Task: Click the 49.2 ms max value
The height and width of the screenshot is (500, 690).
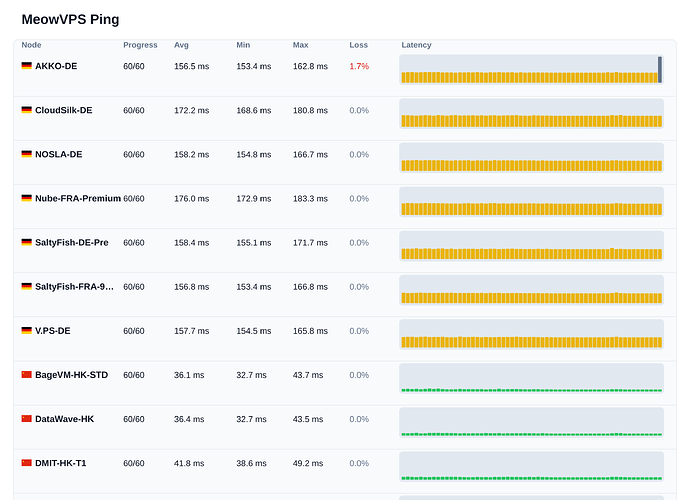Action: tap(308, 463)
